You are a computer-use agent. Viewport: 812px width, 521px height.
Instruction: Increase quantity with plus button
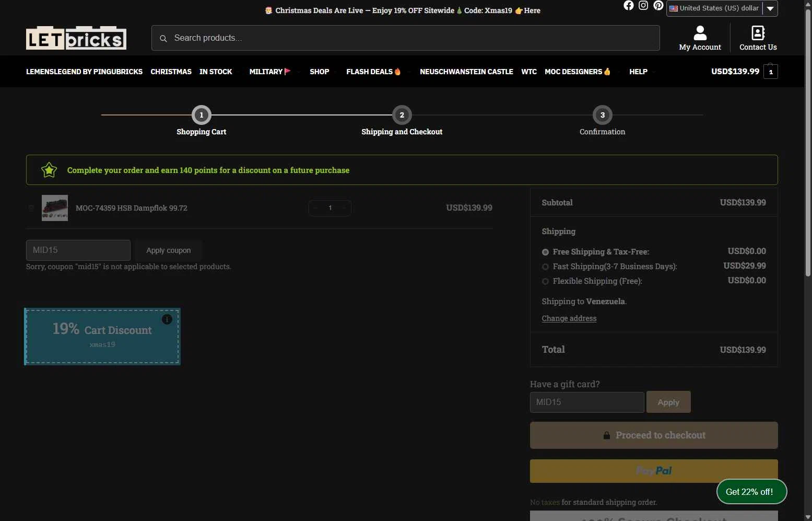tap(344, 208)
